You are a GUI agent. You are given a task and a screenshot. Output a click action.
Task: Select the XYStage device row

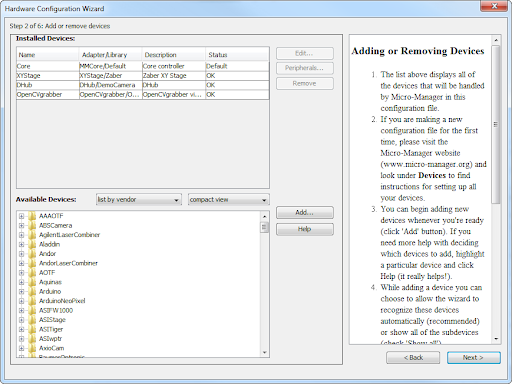[x=143, y=76]
